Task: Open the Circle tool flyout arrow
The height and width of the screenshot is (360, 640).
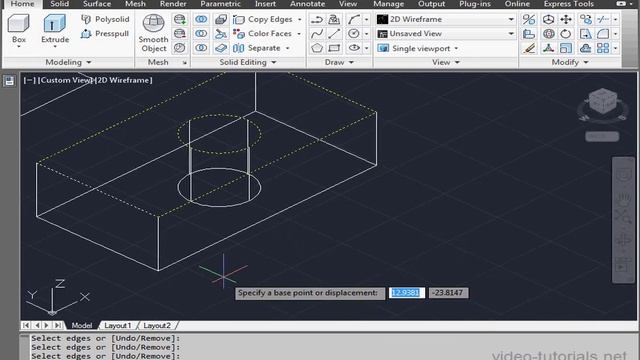Action: click(366, 33)
